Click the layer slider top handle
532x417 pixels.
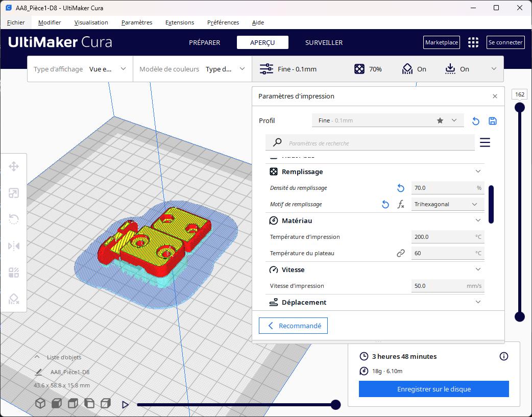[x=519, y=107]
